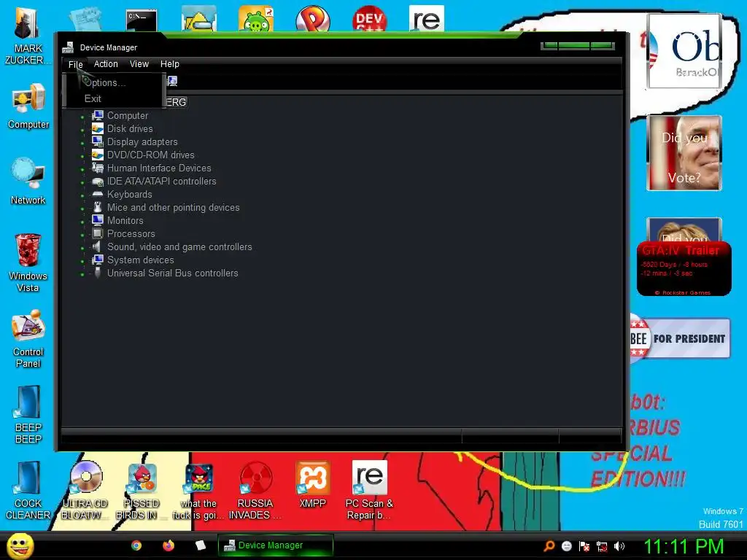Open the File menu

(75, 64)
